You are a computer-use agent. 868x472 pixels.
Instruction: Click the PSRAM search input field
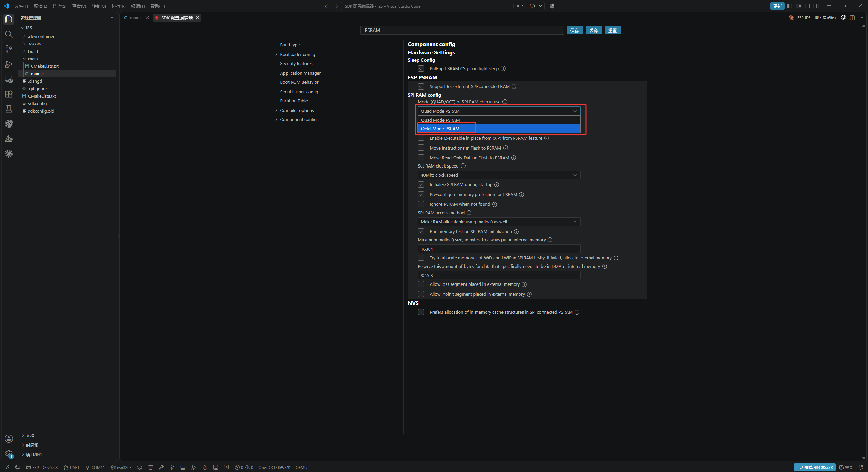pyautogui.click(x=462, y=30)
